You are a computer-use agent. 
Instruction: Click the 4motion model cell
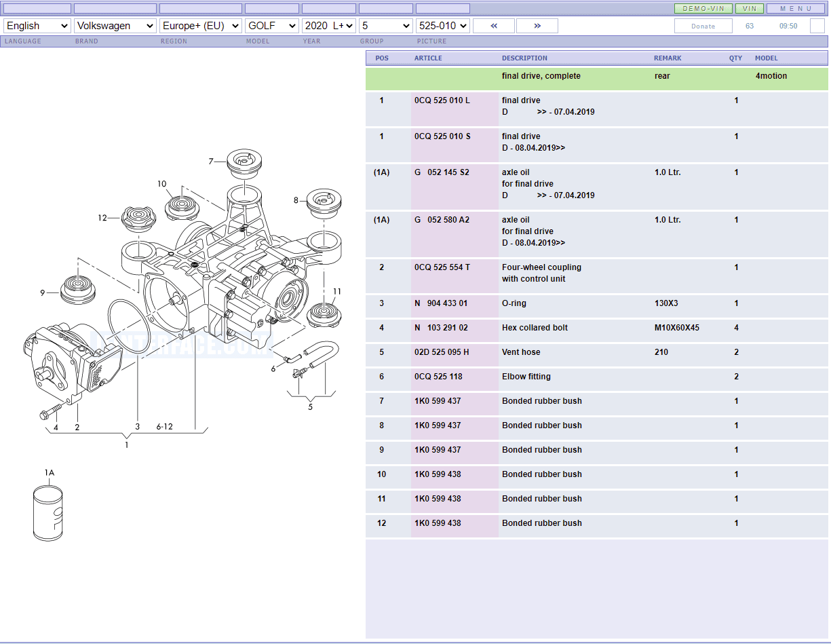click(x=771, y=76)
